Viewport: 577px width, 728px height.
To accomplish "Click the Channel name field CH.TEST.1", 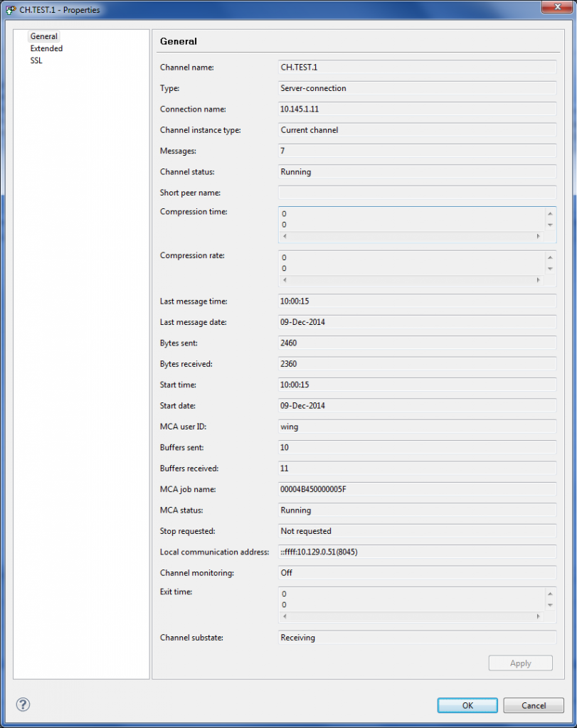I will click(x=417, y=67).
